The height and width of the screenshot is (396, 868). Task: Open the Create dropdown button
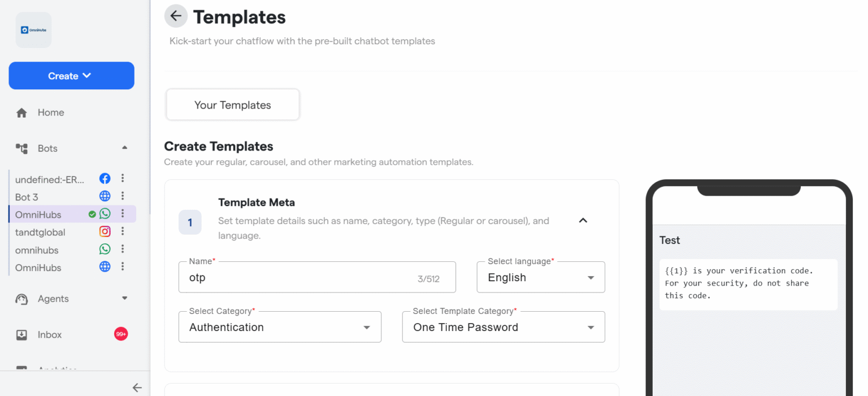pos(71,76)
